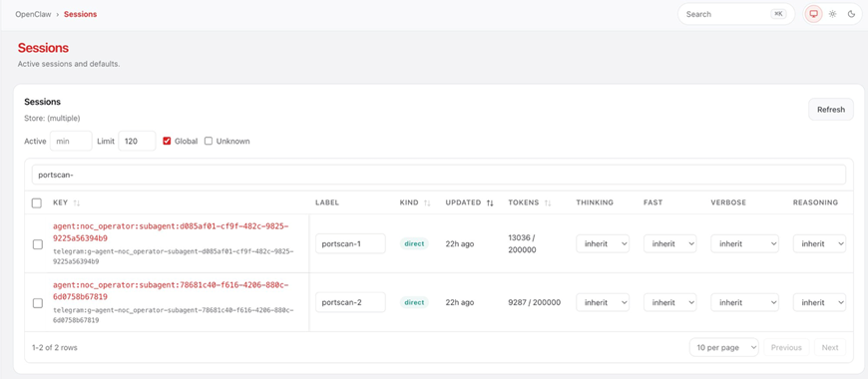This screenshot has height=379, width=868.
Task: Click the telegram key text ending 9225a56394b9
Action: point(174,256)
